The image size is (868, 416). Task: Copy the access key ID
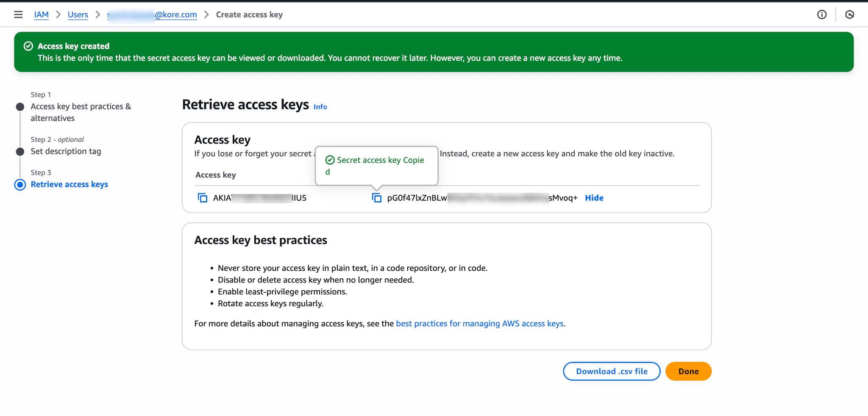tap(203, 198)
